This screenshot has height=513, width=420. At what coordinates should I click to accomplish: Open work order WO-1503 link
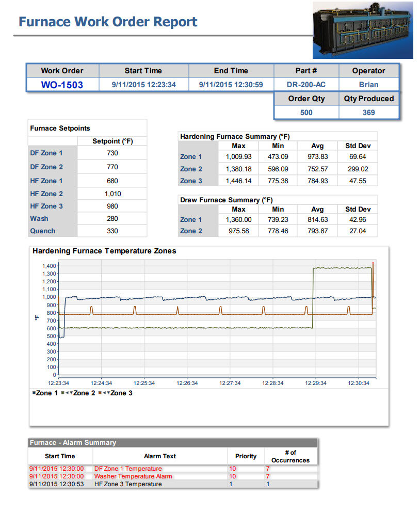point(62,85)
